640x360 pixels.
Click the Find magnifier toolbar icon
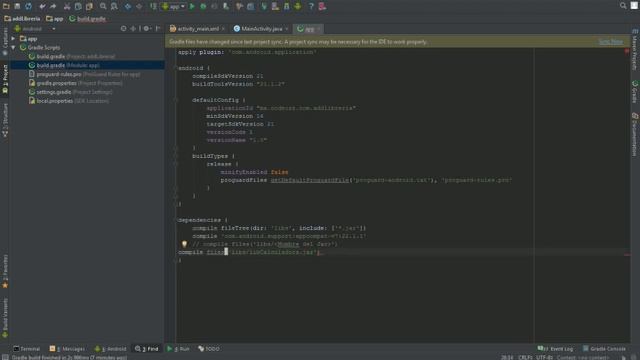pyautogui.click(x=103, y=6)
